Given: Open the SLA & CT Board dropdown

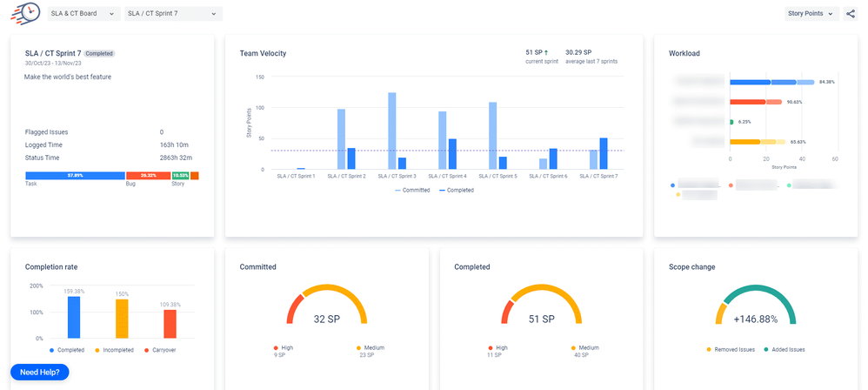Looking at the screenshot, I should [x=84, y=14].
